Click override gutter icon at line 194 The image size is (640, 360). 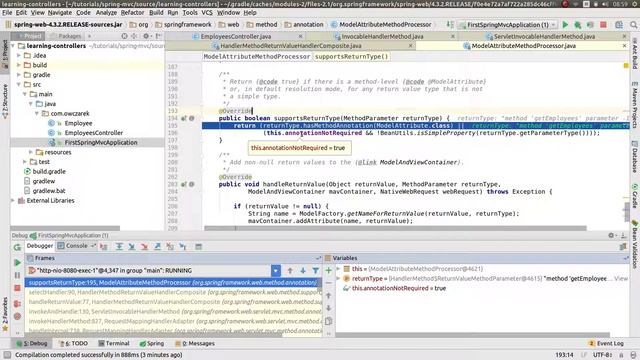(184, 118)
